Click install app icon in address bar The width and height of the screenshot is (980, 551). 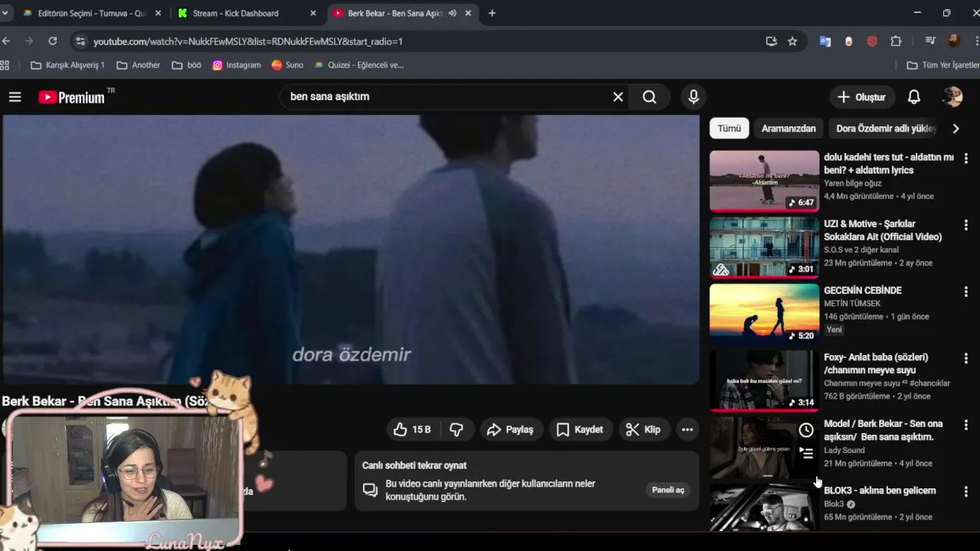pyautogui.click(x=771, y=41)
